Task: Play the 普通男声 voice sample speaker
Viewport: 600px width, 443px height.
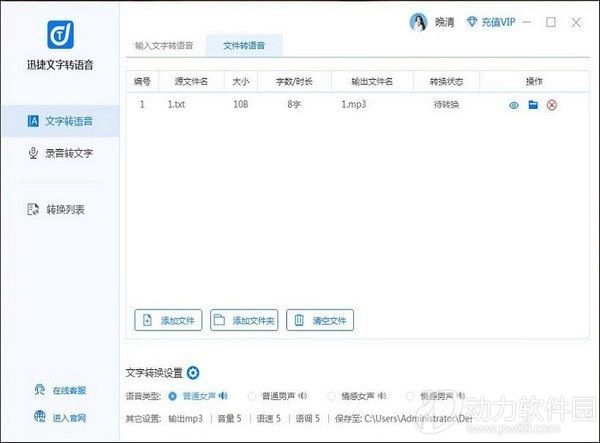Action: [x=301, y=395]
